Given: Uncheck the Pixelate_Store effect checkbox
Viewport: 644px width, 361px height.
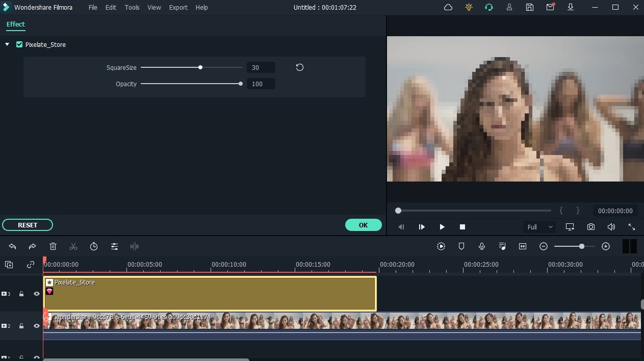Looking at the screenshot, I should point(19,44).
